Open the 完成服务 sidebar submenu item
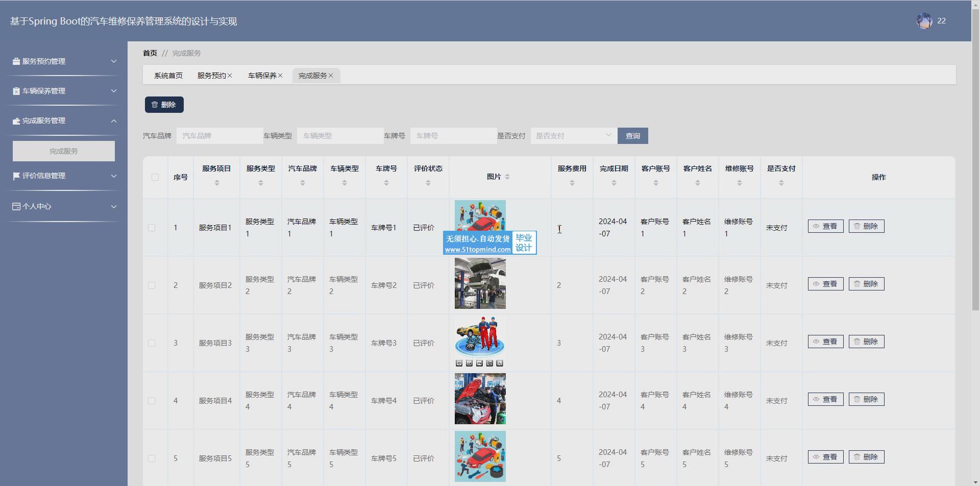The image size is (980, 486). click(x=64, y=151)
